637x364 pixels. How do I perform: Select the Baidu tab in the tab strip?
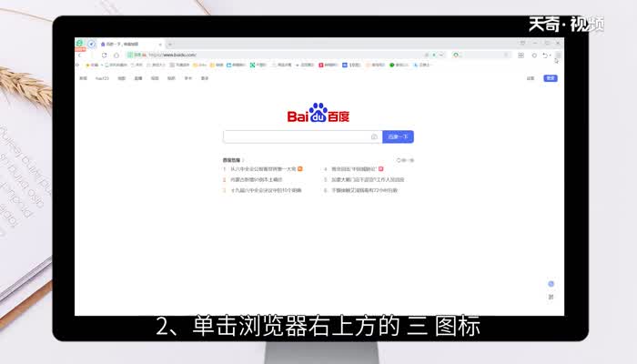(127, 44)
